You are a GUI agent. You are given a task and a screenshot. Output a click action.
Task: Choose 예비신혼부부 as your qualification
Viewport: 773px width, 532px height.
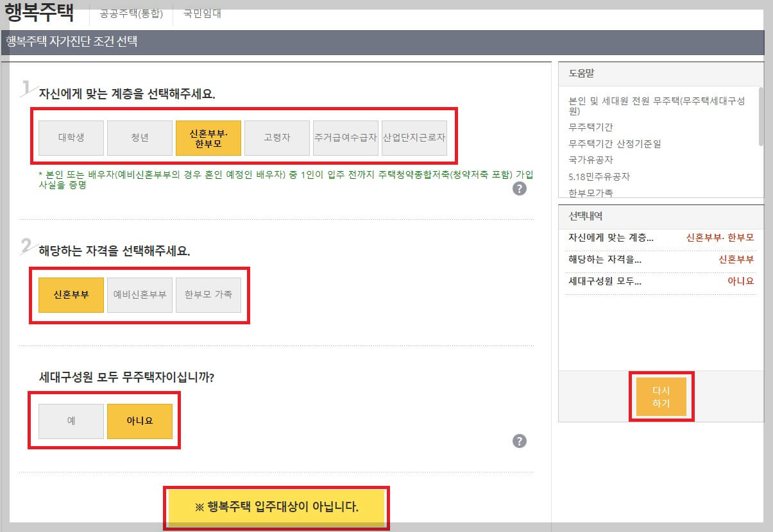140,294
